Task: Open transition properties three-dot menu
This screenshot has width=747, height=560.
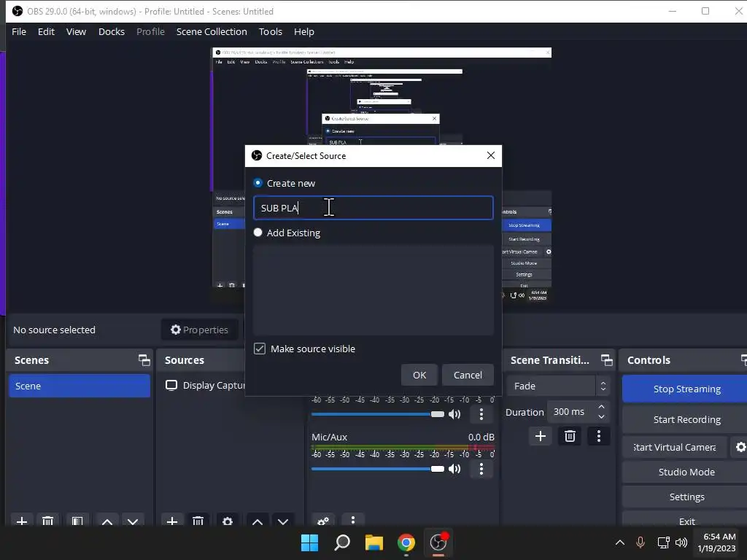Action: click(x=599, y=436)
